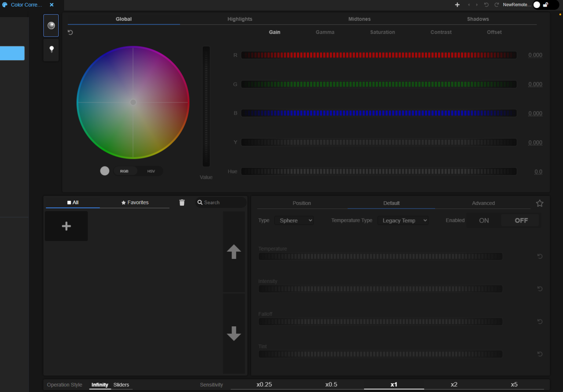Click the trash icon between Favorites and Search
Viewport: 563px width, 392px height.
point(182,202)
